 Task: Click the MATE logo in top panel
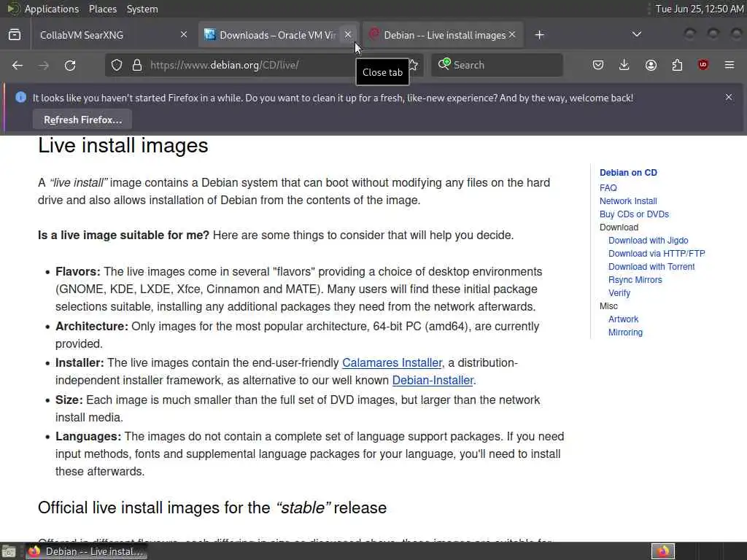12,9
